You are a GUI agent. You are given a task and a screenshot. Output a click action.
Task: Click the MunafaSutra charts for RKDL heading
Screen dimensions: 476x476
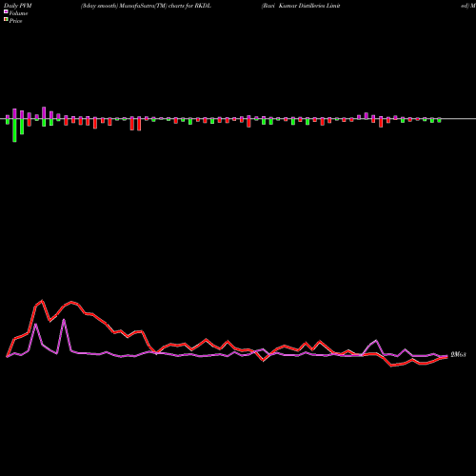tap(146, 6)
